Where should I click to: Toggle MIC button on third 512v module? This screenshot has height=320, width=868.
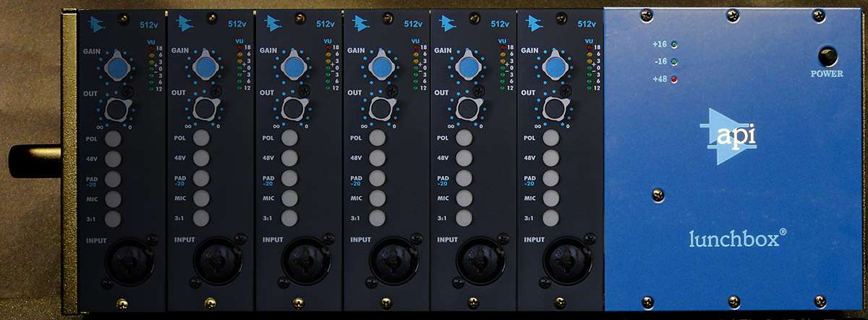289,198
